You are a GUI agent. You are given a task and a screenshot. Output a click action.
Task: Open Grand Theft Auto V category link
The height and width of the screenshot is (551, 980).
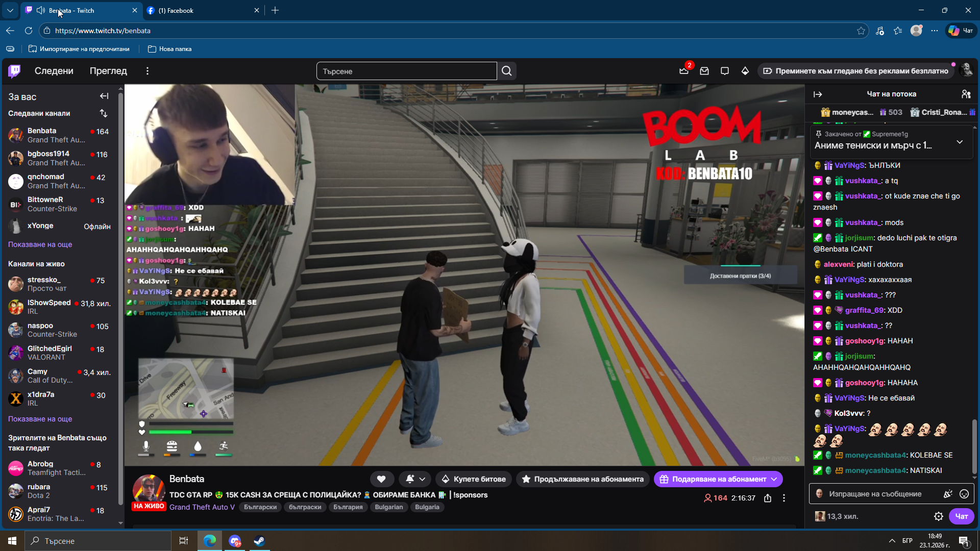click(x=202, y=507)
